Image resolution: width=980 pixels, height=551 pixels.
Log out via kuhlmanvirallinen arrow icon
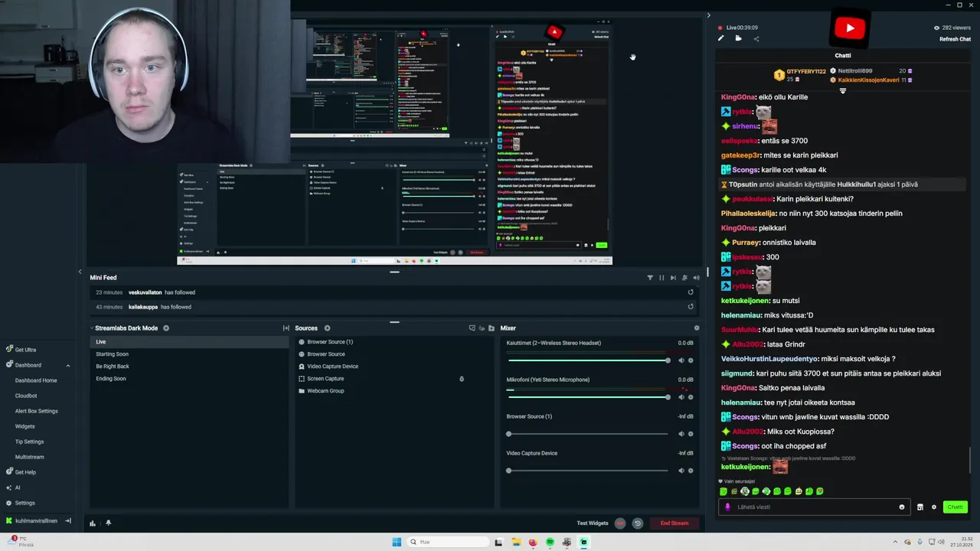tap(67, 521)
